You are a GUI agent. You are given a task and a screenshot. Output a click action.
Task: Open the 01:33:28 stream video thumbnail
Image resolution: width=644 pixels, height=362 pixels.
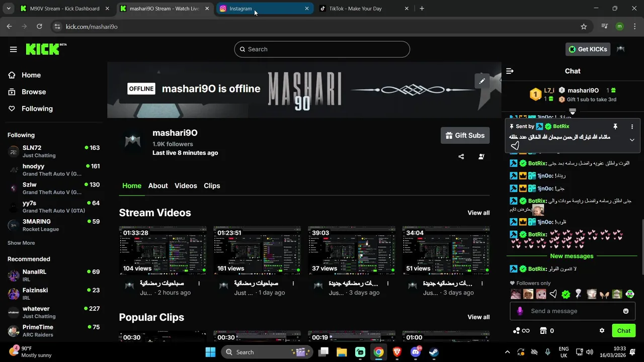163,250
